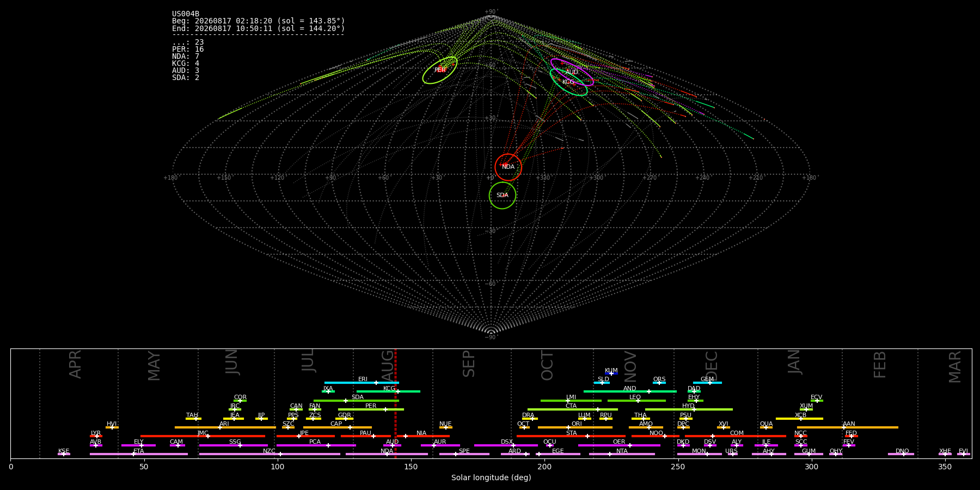Viewport: 980px width, 490px height.
Task: Click the PER: 16 legend entry
Action: tap(188, 50)
